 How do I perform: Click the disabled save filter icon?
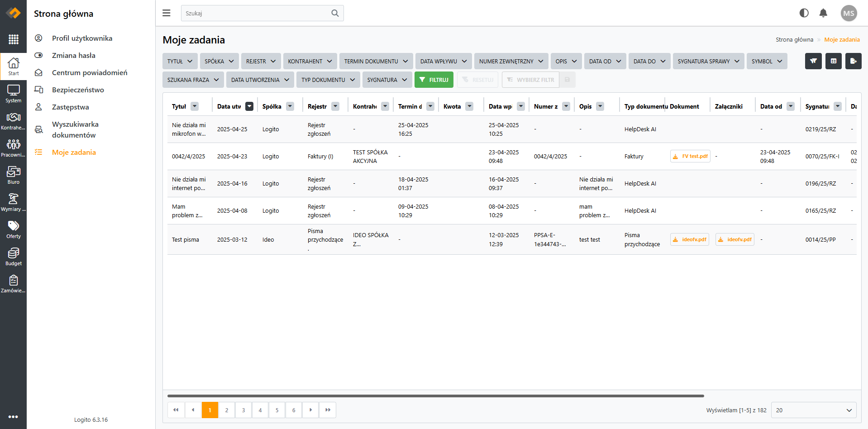pyautogui.click(x=568, y=80)
